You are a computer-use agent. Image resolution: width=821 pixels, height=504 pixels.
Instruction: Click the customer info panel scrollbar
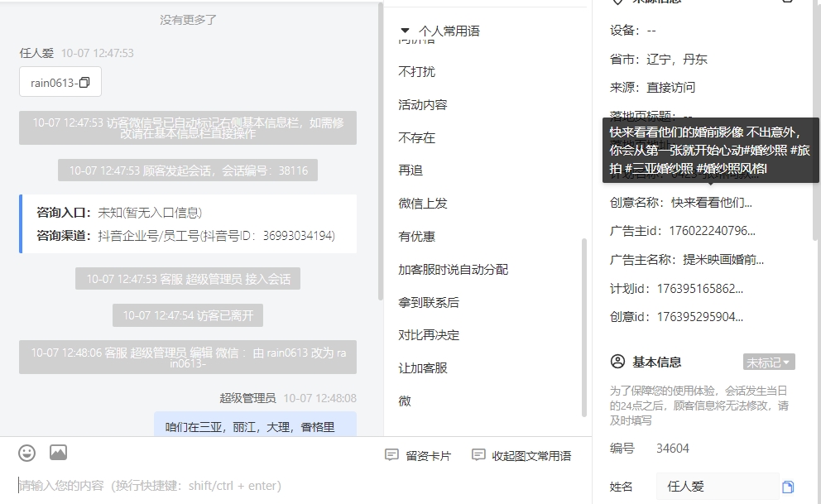[x=816, y=120]
